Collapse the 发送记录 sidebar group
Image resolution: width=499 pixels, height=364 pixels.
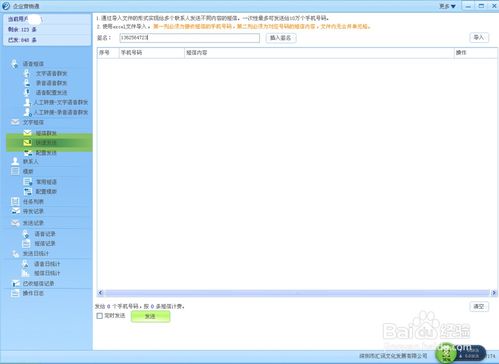33,223
